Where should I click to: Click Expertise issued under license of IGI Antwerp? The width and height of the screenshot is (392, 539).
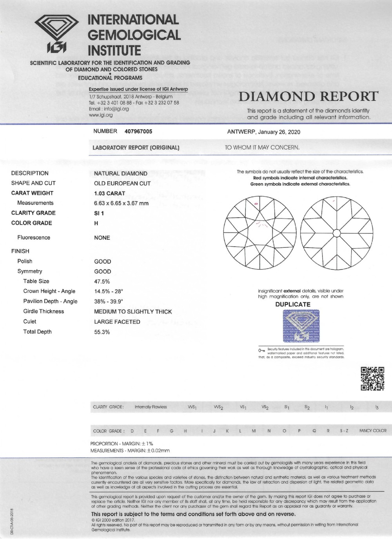[x=138, y=89]
